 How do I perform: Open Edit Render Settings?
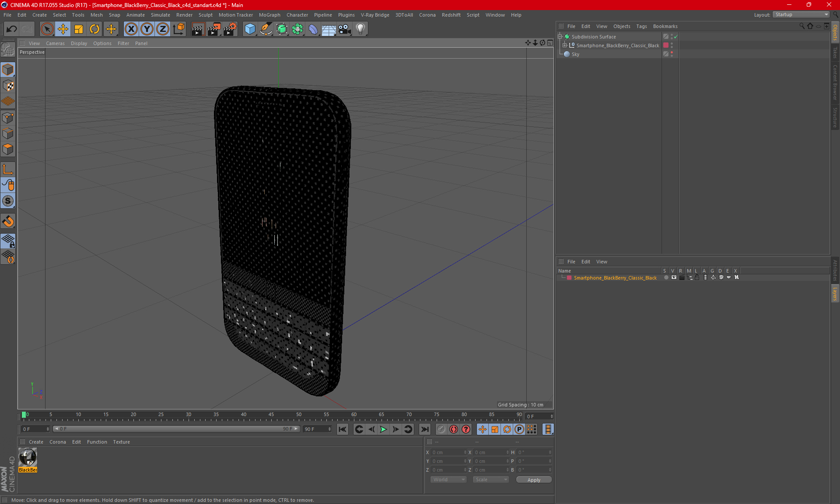point(230,29)
